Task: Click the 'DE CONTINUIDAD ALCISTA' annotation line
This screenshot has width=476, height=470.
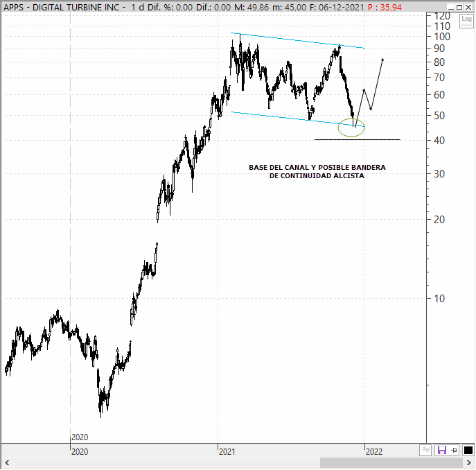Action: [317, 176]
